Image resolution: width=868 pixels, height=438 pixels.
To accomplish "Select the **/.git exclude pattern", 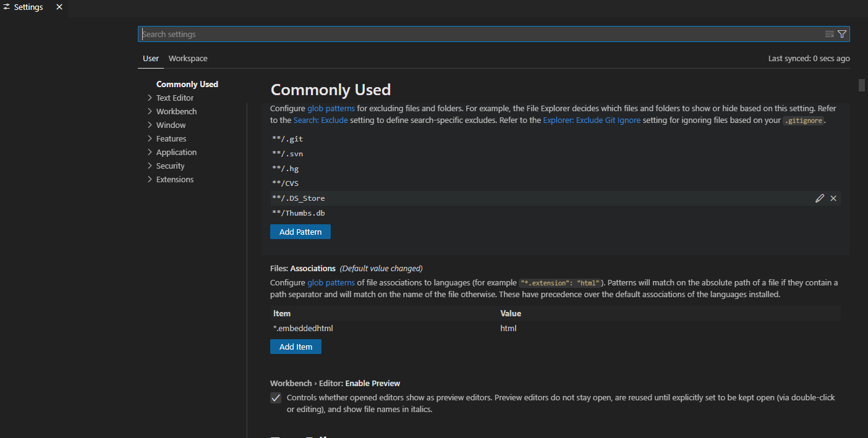I will pos(287,139).
